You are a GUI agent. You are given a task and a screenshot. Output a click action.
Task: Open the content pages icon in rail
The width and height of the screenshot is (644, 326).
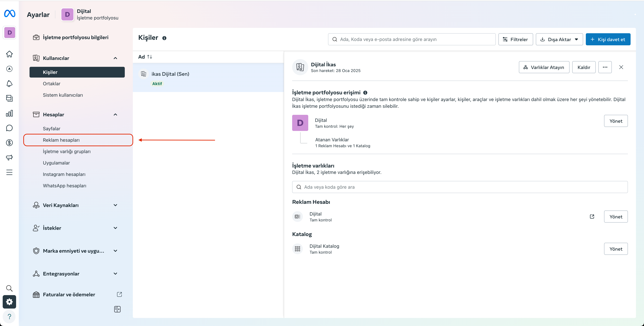pos(10,98)
